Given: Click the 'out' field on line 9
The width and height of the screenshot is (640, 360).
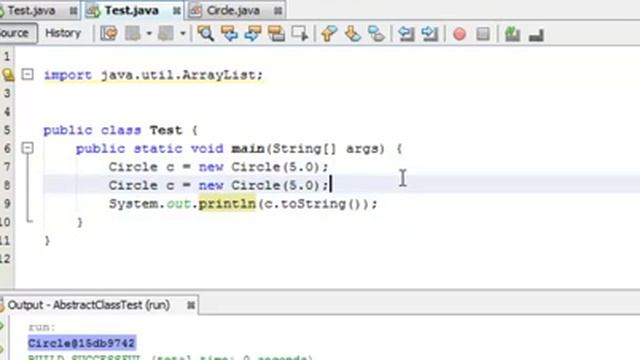Looking at the screenshot, I should [x=178, y=204].
